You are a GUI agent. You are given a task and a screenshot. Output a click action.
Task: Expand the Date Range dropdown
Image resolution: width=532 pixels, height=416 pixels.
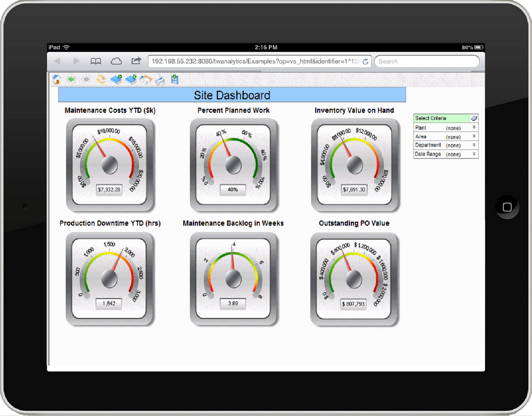(474, 154)
